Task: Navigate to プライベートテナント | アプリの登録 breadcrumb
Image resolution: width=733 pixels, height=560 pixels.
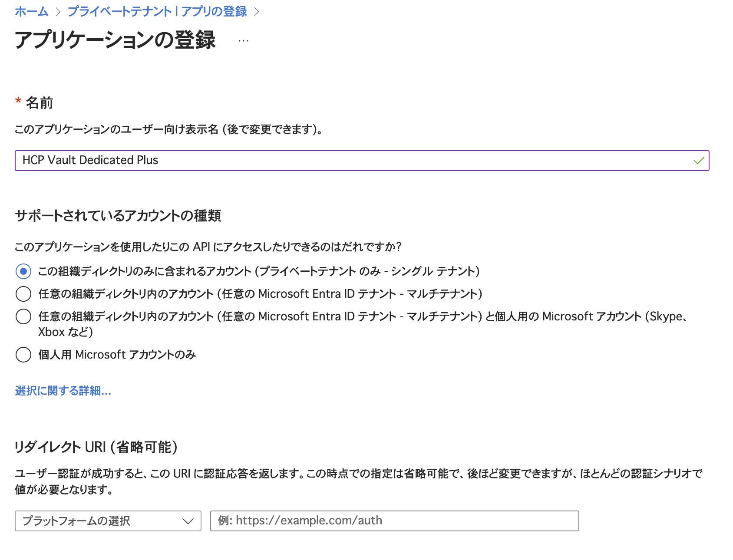Action: (x=157, y=12)
